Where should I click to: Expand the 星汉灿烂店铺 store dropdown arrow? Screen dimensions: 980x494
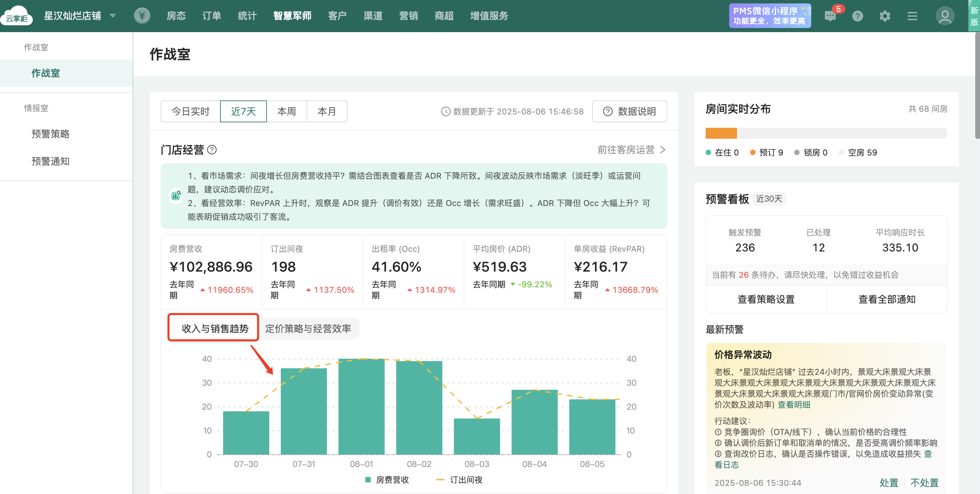pos(113,16)
